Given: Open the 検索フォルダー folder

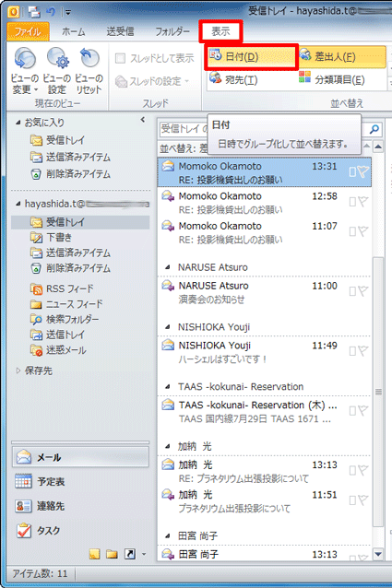Looking at the screenshot, I should 65,320.
